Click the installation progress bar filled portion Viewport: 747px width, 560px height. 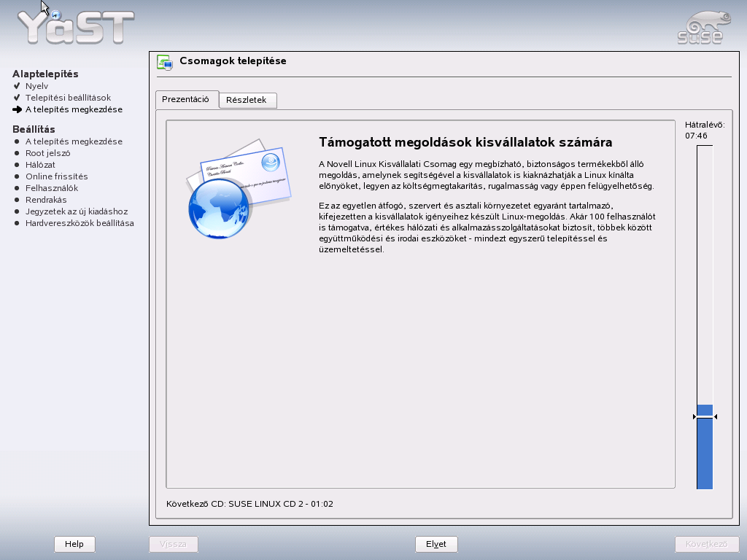[705, 447]
